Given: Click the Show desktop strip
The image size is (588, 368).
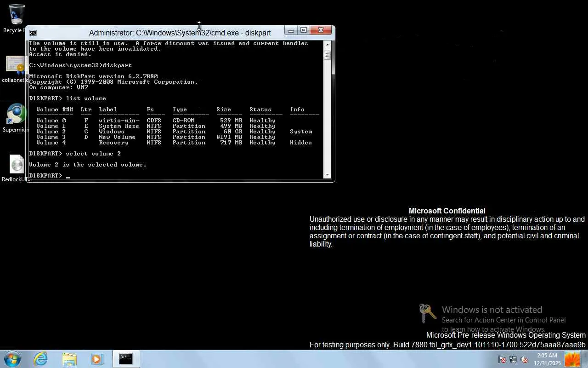Looking at the screenshot, I should click(584, 359).
